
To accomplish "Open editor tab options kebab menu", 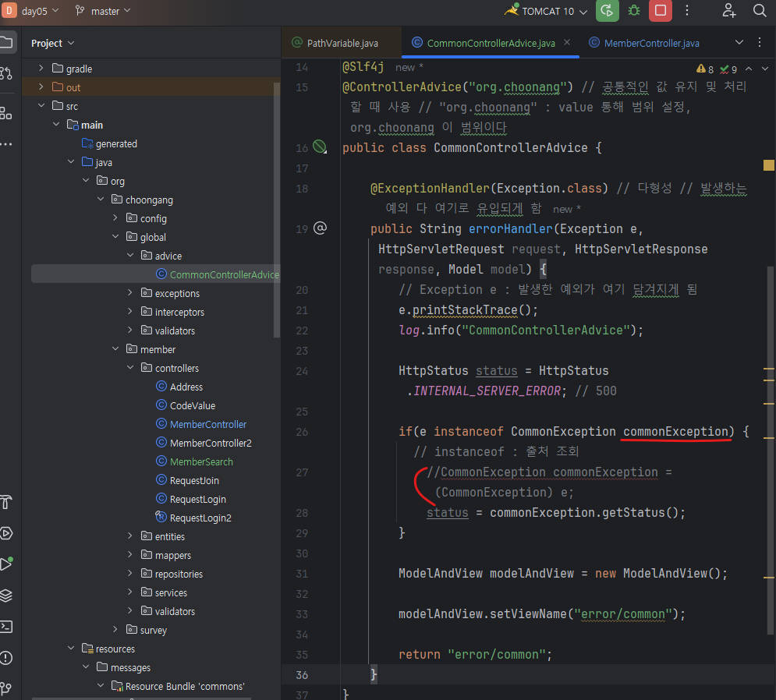I will pos(760,43).
